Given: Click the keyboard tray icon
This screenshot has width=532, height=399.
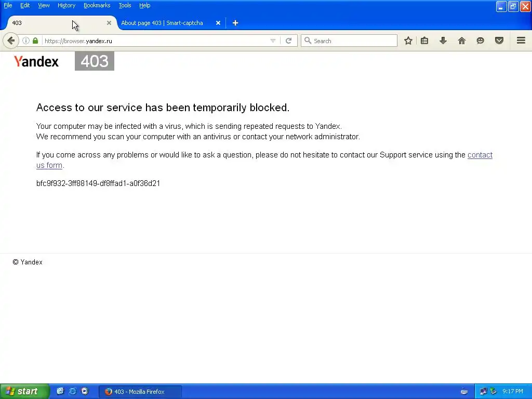Looking at the screenshot, I should click(x=464, y=392).
